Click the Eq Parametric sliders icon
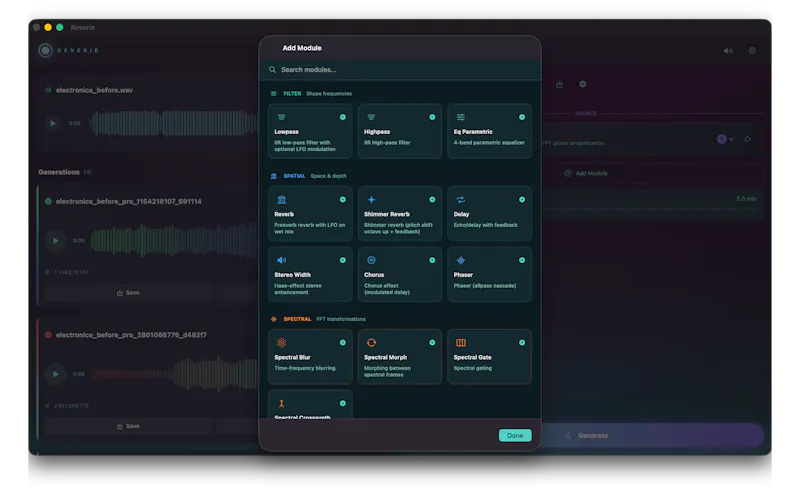This screenshot has height=493, width=800. click(461, 117)
